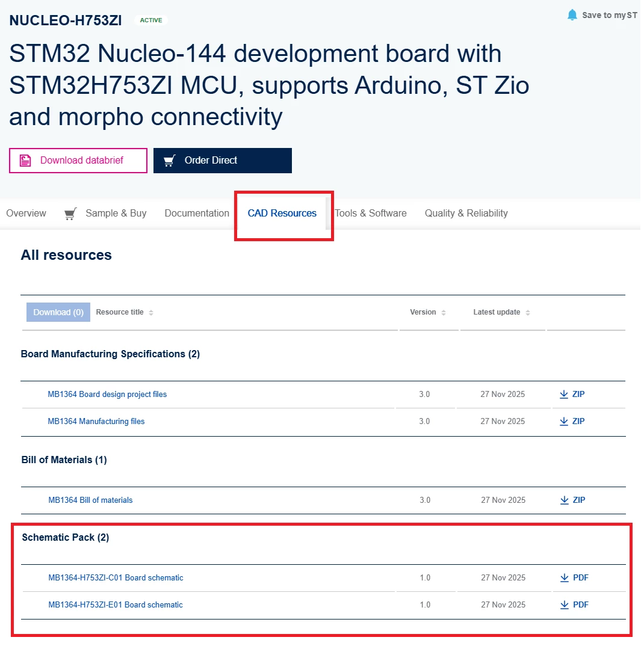This screenshot has width=644, height=646.
Task: Click the databrief document icon
Action: coord(25,160)
